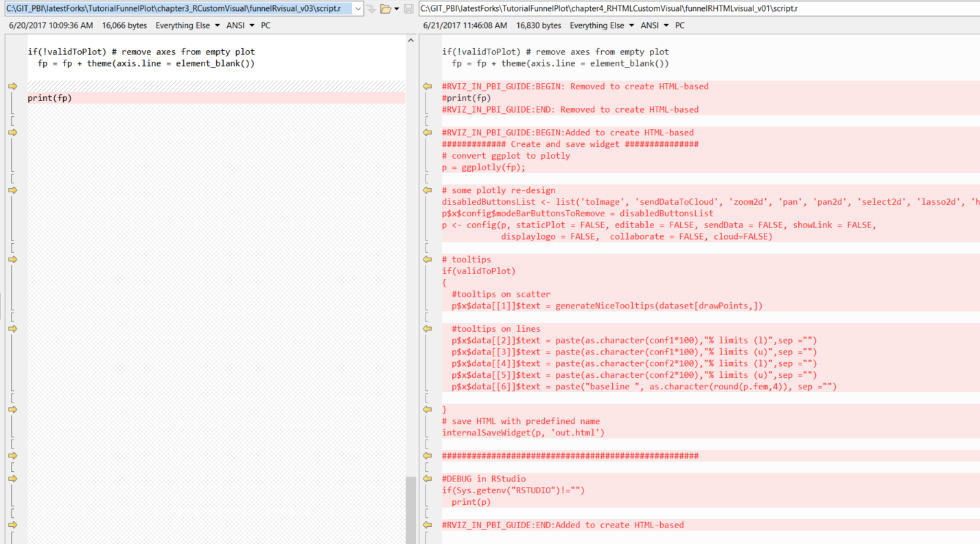This screenshot has height=544, width=980.
Task: Click 'if(!validToPlot)' line in the right pane
Action: [x=556, y=52]
